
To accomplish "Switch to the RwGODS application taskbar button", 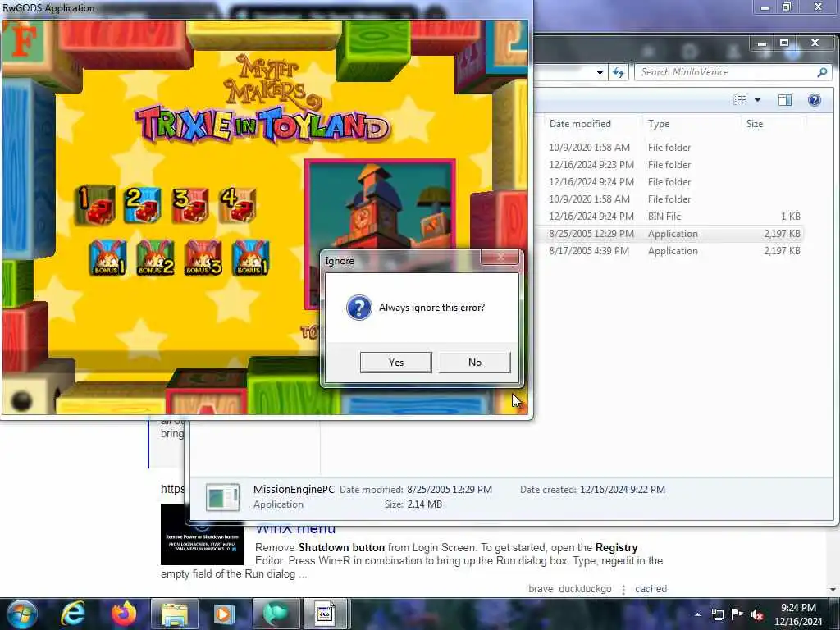I will coord(326,614).
